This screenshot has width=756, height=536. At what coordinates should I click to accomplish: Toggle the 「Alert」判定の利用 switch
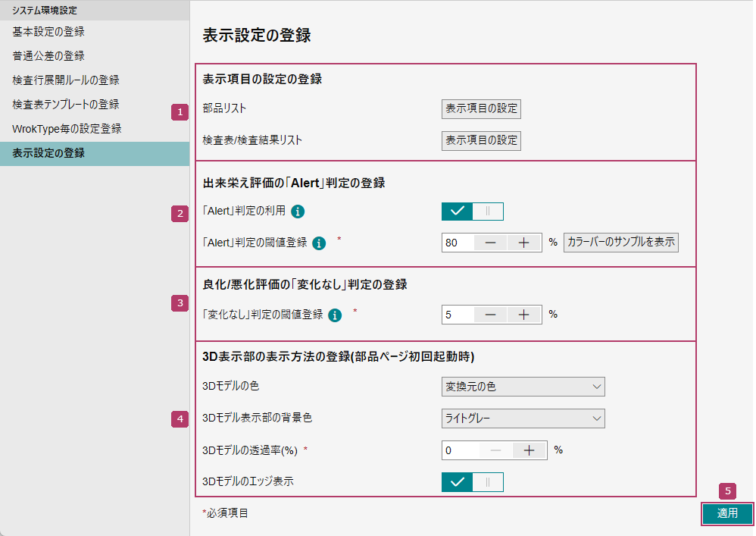tap(473, 212)
